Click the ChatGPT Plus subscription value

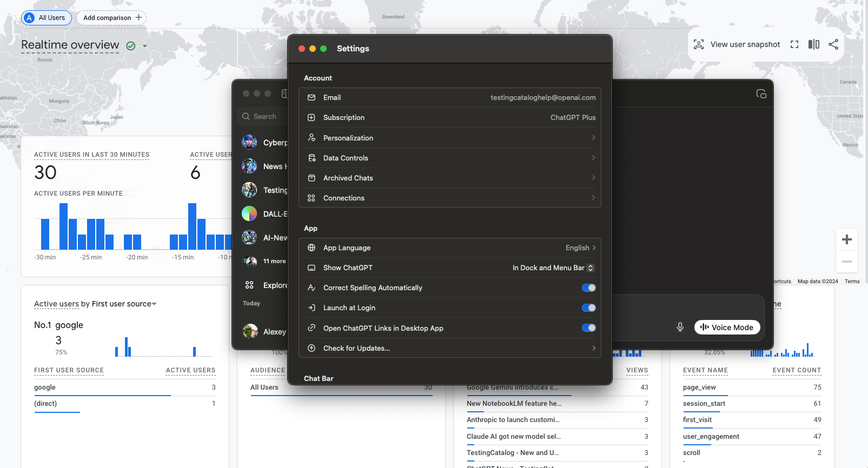(x=573, y=118)
